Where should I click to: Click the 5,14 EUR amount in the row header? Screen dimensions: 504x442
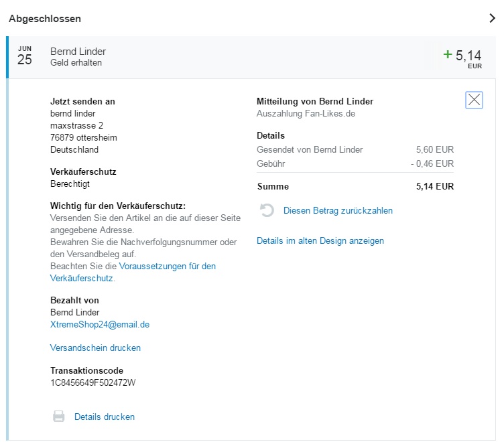coord(468,56)
